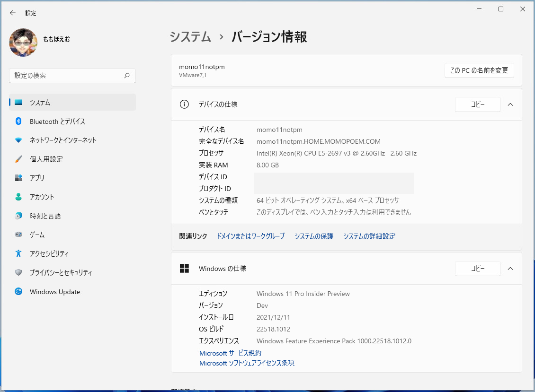Click the Windows logo icon
Screen dimensions: 535x392
[184, 269]
